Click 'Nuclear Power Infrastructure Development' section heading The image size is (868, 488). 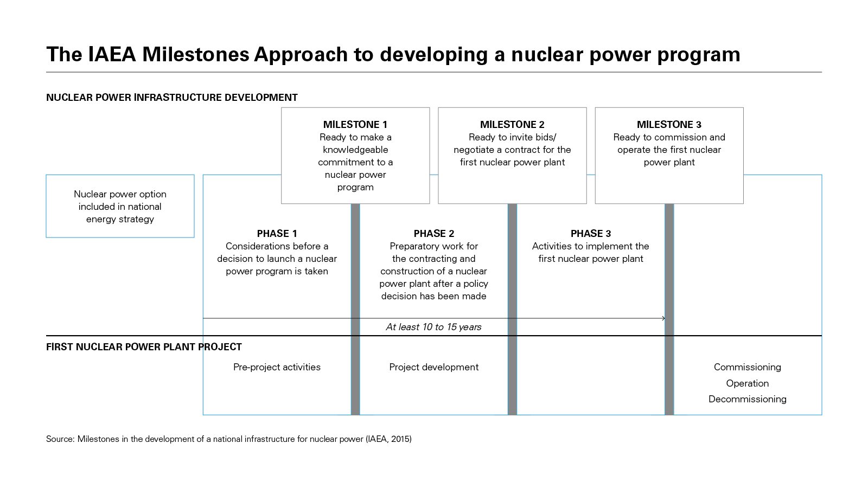171,98
